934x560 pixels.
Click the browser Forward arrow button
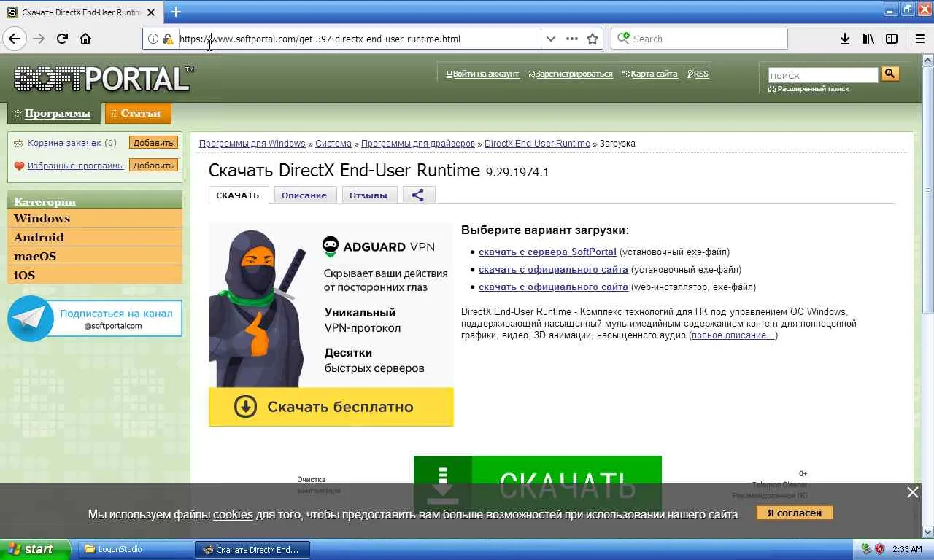(39, 39)
